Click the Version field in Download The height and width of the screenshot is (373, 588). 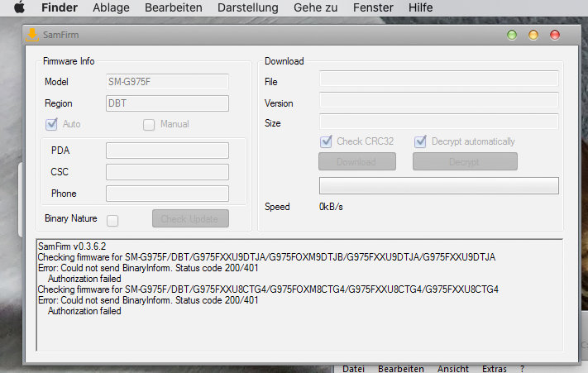(x=439, y=100)
